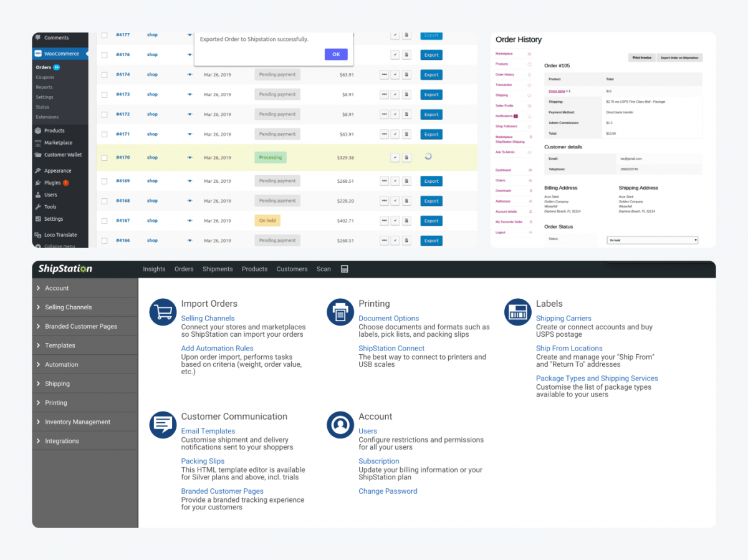Open the Insights menu in ShipStation
Viewport: 748px width, 560px height.
154,269
